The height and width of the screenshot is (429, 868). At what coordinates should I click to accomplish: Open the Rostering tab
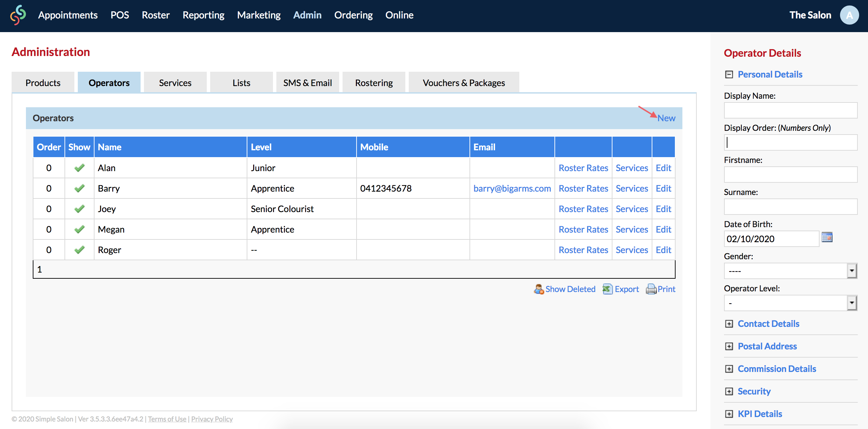point(374,82)
